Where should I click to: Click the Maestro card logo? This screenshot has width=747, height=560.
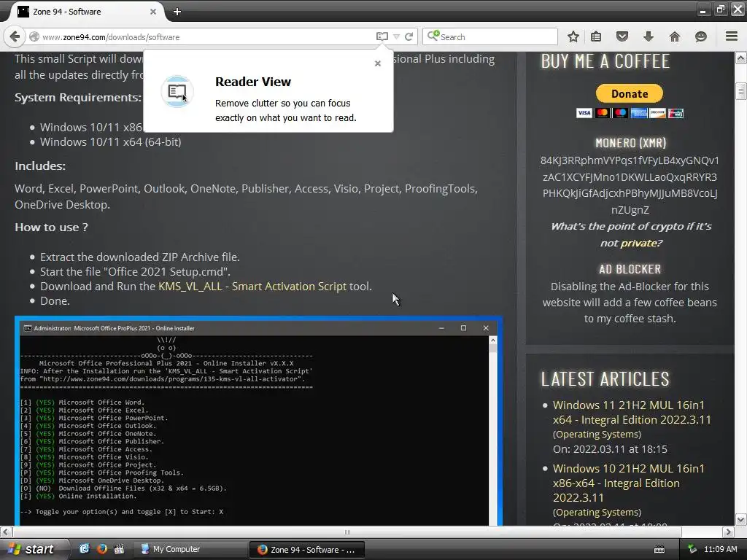tap(620, 113)
